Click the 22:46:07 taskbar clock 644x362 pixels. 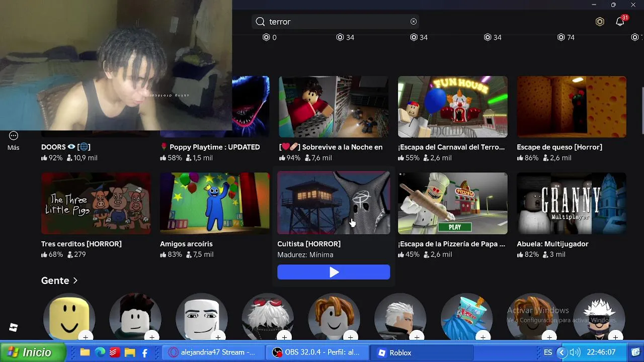(x=601, y=352)
